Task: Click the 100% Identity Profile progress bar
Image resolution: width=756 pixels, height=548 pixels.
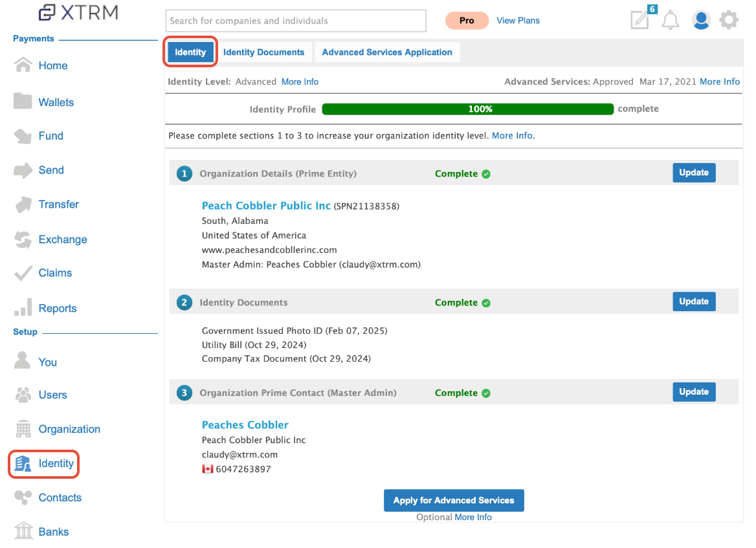Action: tap(468, 109)
